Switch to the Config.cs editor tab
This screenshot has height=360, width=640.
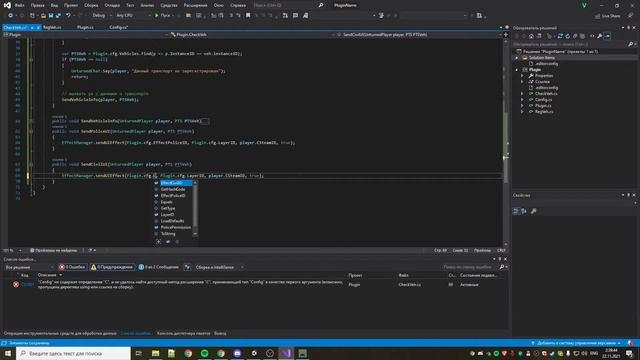118,27
